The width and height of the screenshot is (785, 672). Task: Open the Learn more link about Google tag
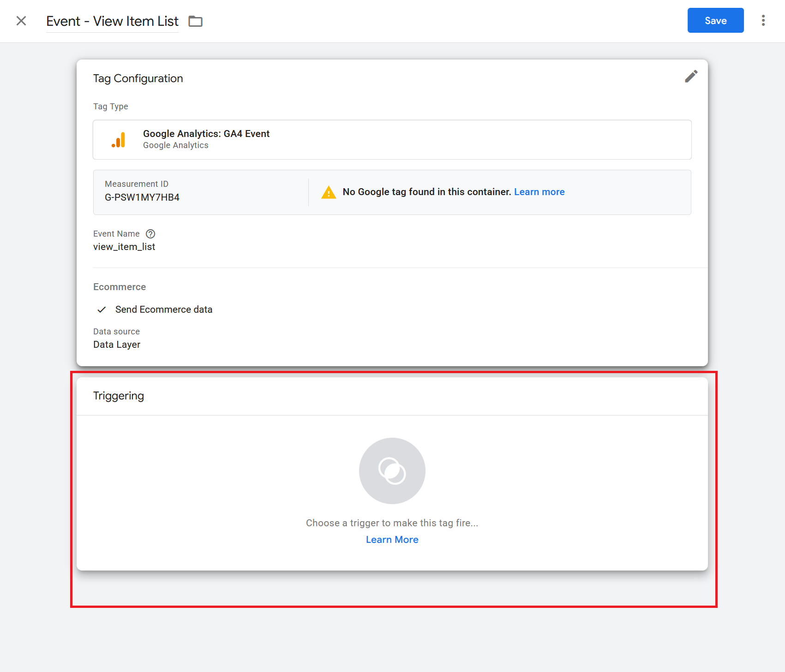(x=539, y=192)
